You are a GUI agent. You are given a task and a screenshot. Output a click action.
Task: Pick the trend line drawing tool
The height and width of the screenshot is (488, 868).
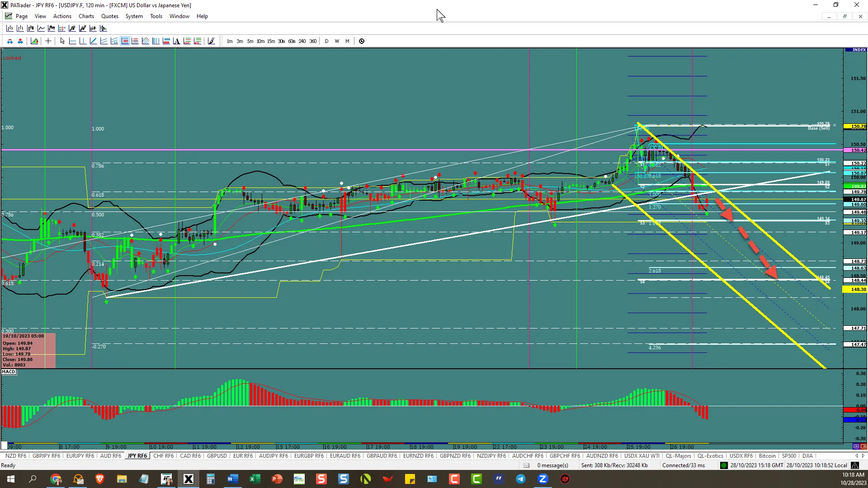(x=93, y=41)
